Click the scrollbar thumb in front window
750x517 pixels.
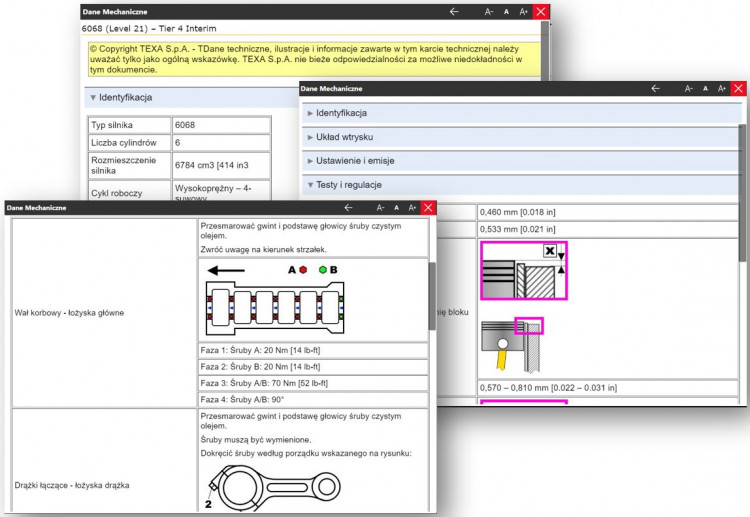point(432,296)
